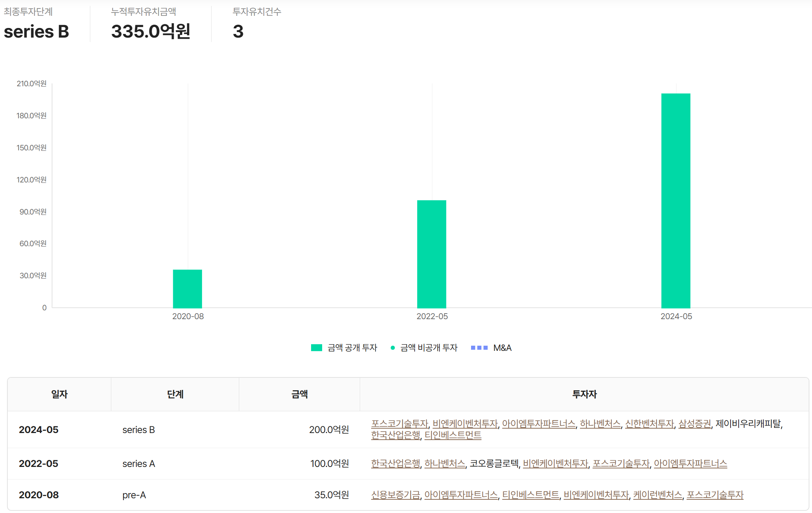Click the 단계 column header
Image resolution: width=812 pixels, height=513 pixels.
pyautogui.click(x=175, y=394)
